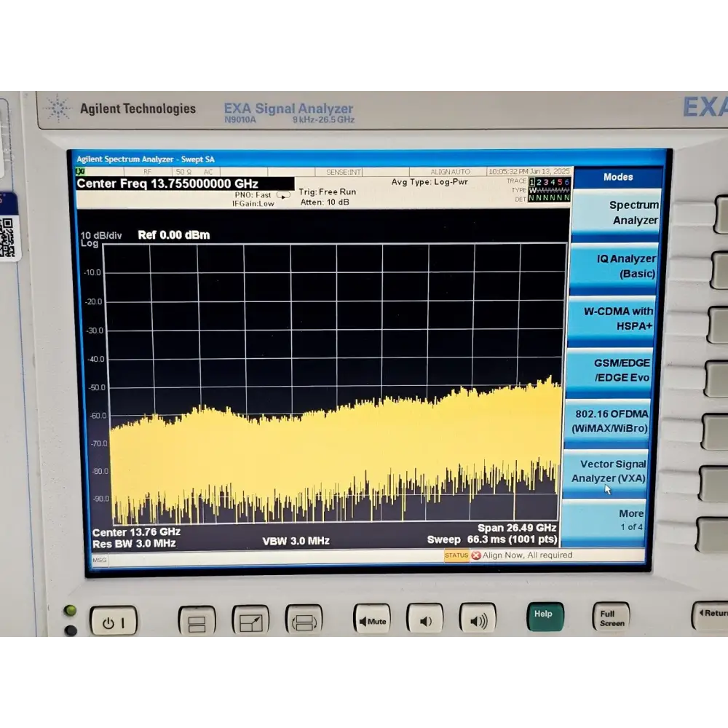Push the volume down hardware key

pos(425,619)
